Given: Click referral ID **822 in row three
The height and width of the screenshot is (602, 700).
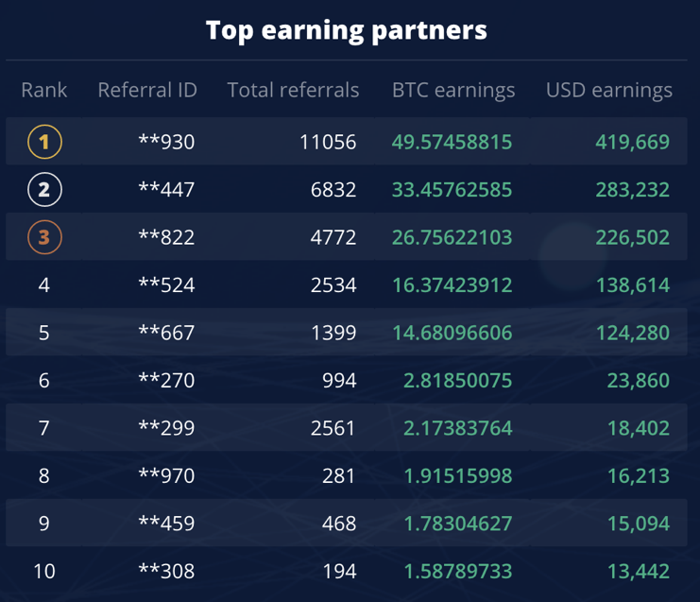Looking at the screenshot, I should coord(166,237).
